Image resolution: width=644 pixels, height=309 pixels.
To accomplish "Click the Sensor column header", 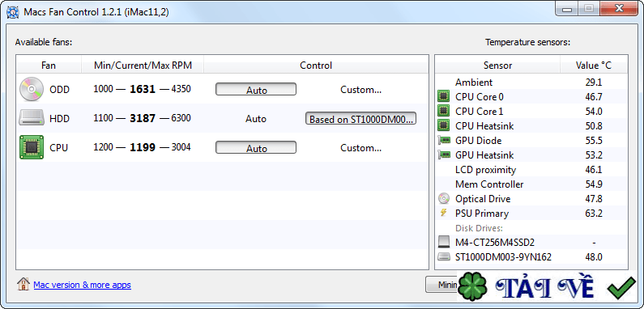I will [498, 66].
